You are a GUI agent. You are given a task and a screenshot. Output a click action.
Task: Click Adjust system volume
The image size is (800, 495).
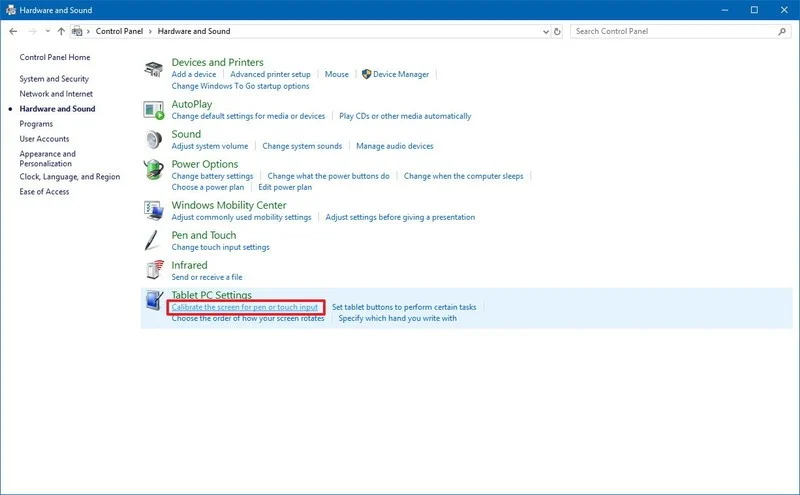coord(210,146)
